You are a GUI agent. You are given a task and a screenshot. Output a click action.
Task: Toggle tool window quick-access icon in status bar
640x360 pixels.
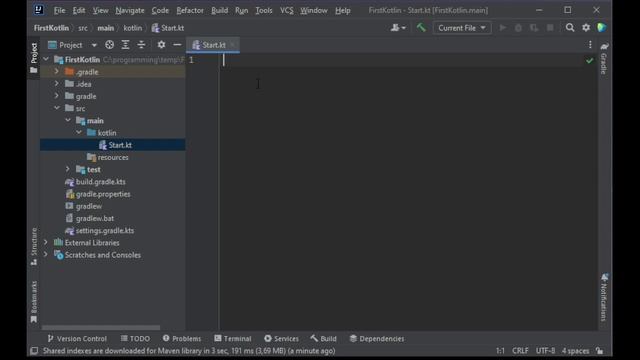pos(34,351)
